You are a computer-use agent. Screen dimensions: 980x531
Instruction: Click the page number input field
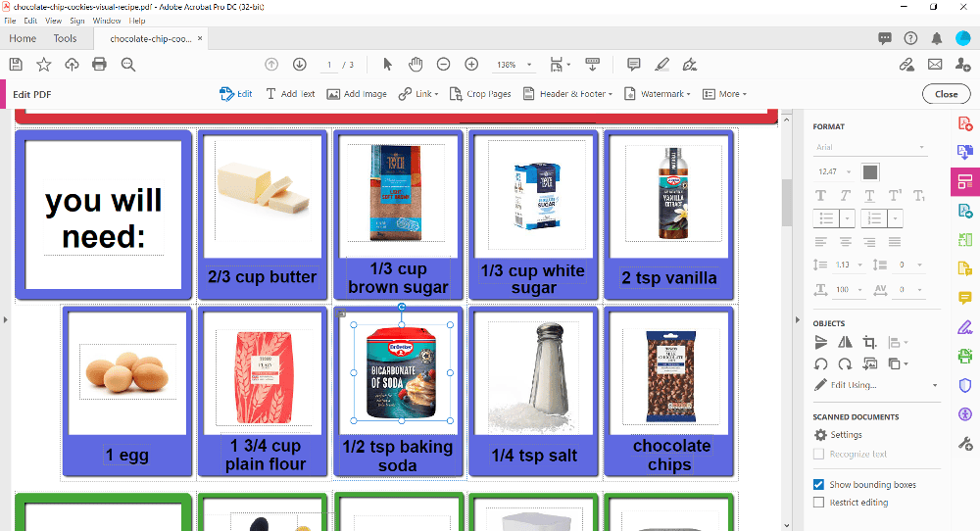pyautogui.click(x=329, y=65)
